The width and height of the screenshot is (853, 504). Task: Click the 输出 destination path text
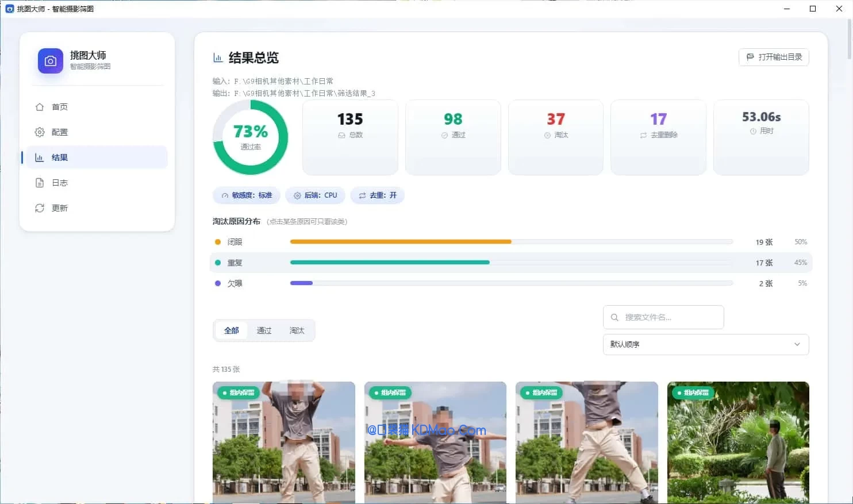(x=294, y=93)
